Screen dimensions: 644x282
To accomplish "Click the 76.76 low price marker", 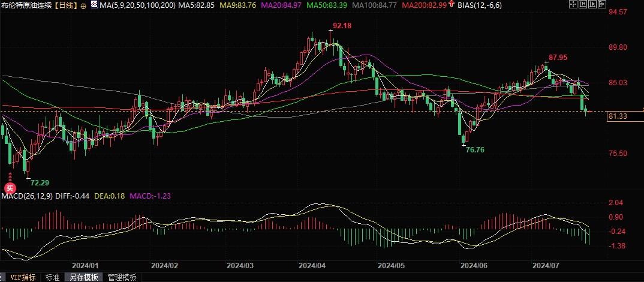I will tap(475, 150).
